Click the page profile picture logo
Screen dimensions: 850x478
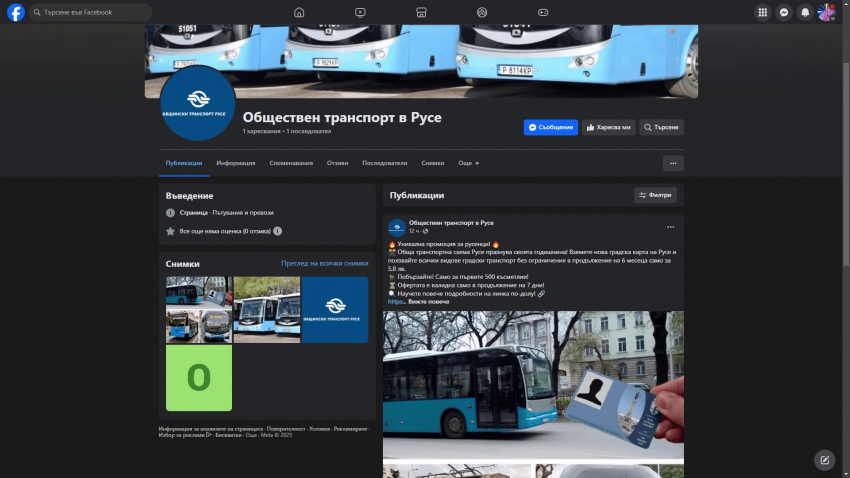tap(198, 103)
